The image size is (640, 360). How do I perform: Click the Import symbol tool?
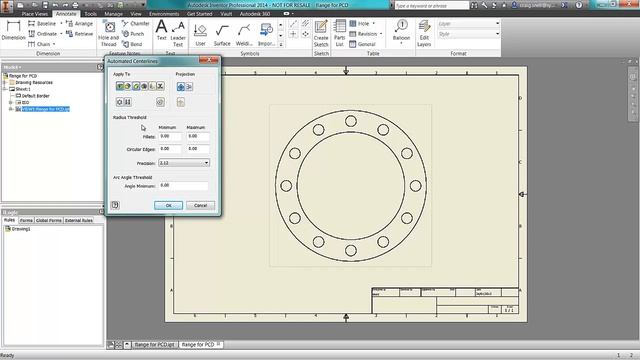266,35
